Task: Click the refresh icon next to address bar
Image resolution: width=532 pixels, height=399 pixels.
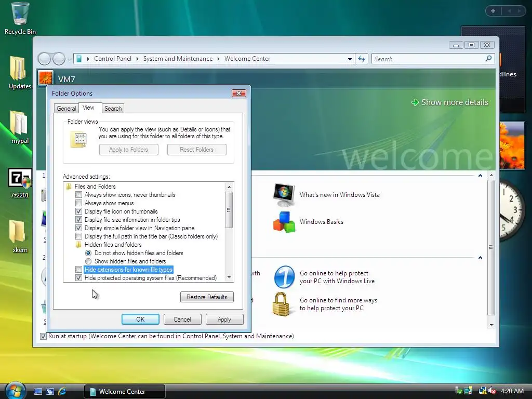Action: tap(362, 59)
